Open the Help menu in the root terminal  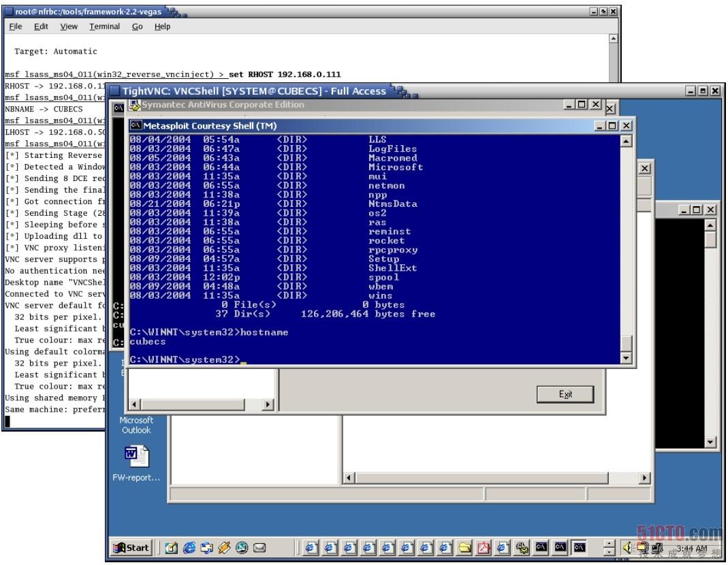(x=162, y=27)
